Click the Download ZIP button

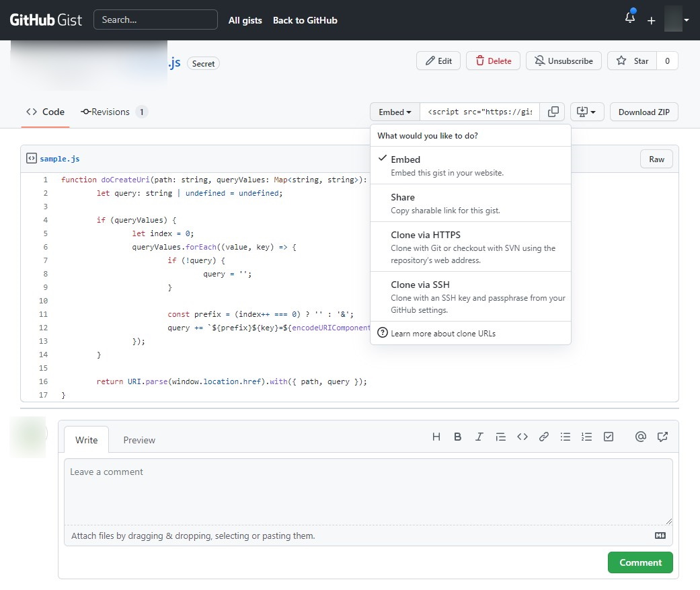coord(644,112)
